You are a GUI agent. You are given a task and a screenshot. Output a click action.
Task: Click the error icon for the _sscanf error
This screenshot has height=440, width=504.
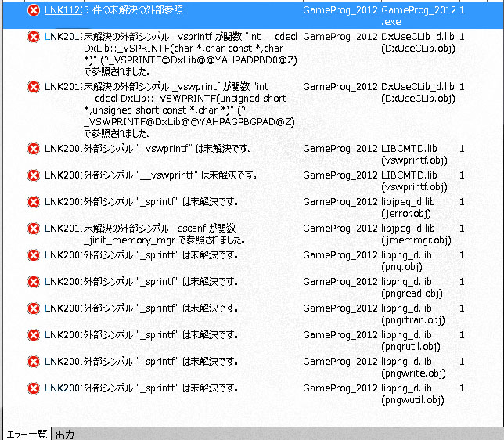[33, 229]
